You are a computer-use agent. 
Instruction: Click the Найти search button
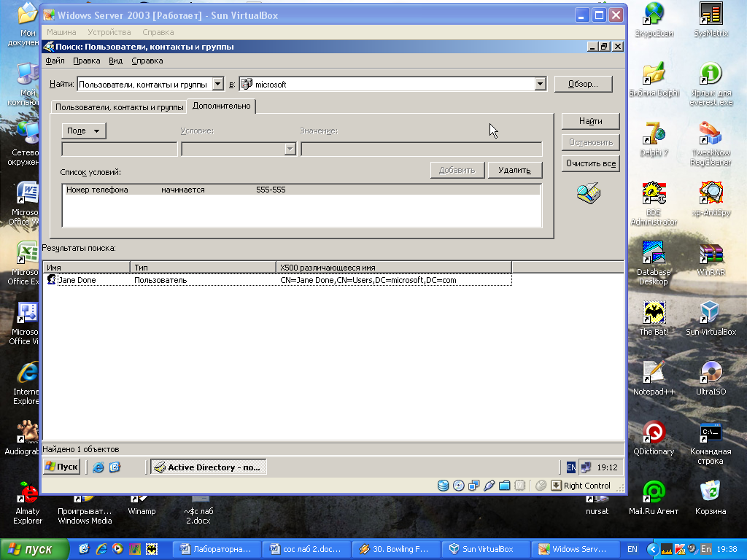591,121
